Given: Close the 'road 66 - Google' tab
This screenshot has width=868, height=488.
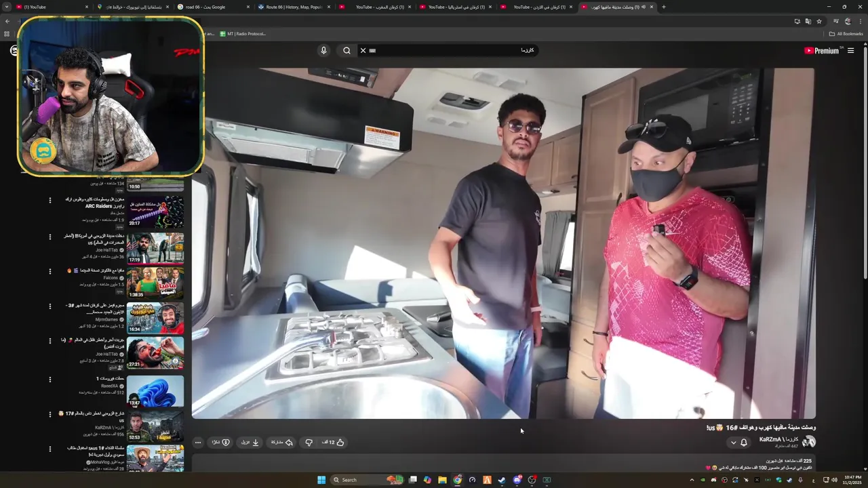Looking at the screenshot, I should (248, 7).
